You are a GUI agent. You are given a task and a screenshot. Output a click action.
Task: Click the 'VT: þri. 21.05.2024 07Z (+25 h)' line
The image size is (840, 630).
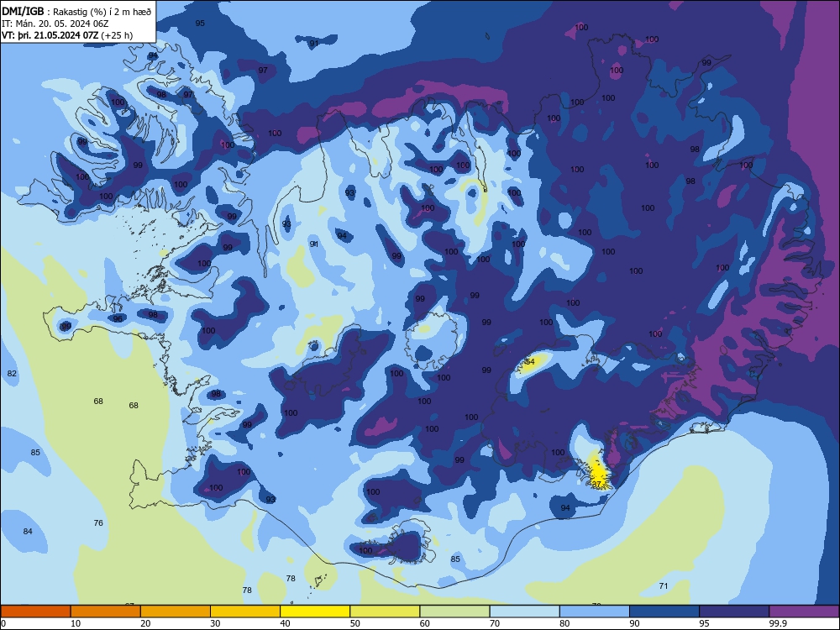tap(67, 35)
